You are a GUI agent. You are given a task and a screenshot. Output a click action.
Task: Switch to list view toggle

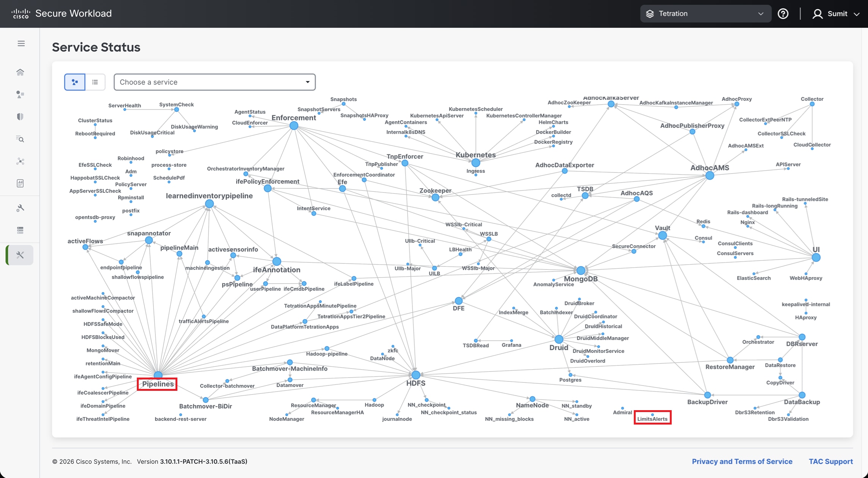click(95, 82)
